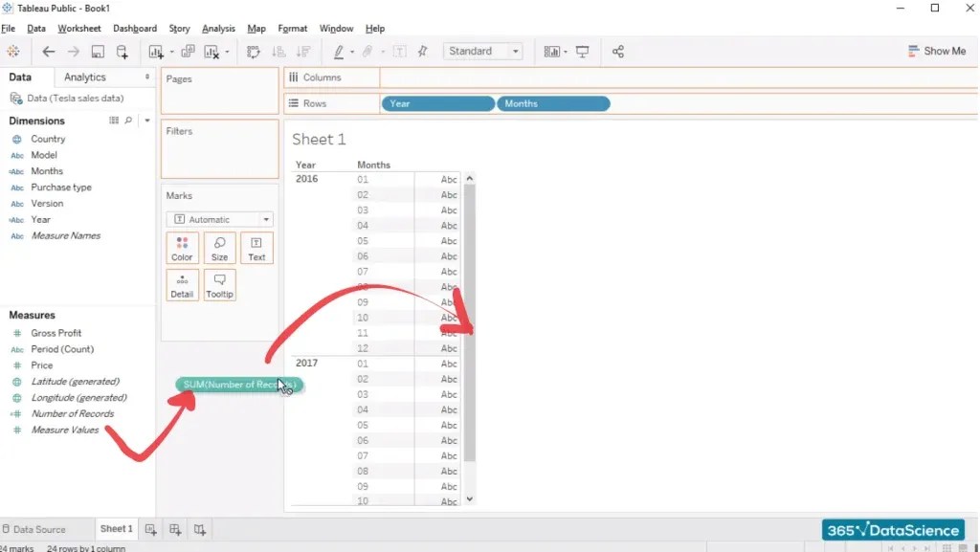Screen dimensions: 980x552
Task: Click the New Dashboard icon near the bottom
Action: pyautogui.click(x=174, y=528)
